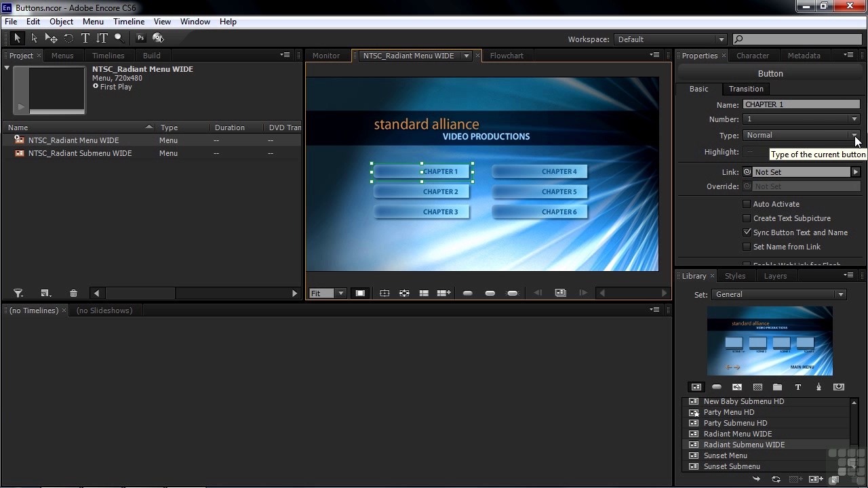The width and height of the screenshot is (868, 488).
Task: Open the Workspace dropdown
Action: [x=670, y=39]
